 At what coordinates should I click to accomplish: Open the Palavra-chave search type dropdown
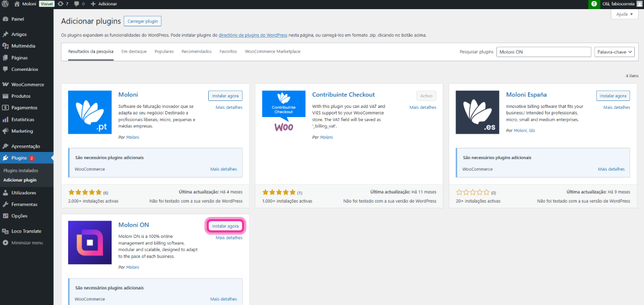click(614, 52)
